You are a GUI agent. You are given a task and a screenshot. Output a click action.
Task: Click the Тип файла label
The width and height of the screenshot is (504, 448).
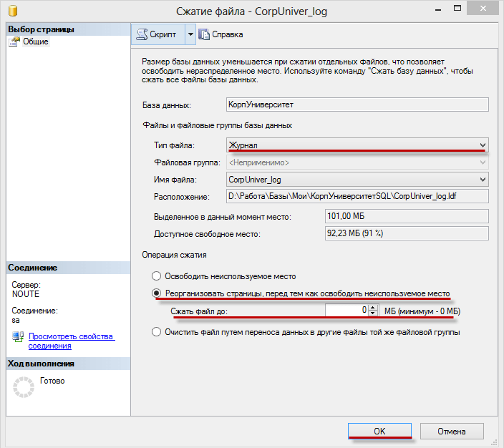(174, 145)
